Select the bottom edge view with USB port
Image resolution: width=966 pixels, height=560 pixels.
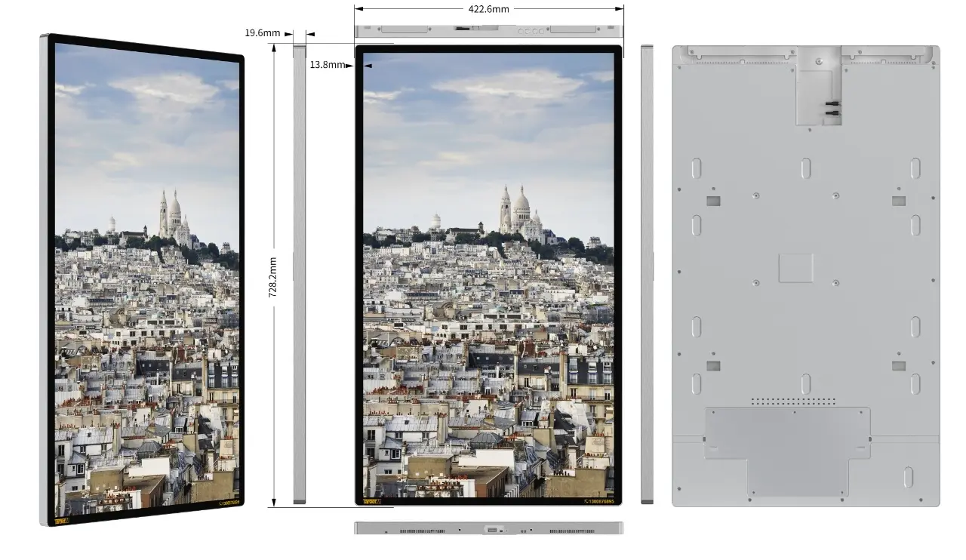[x=488, y=528]
